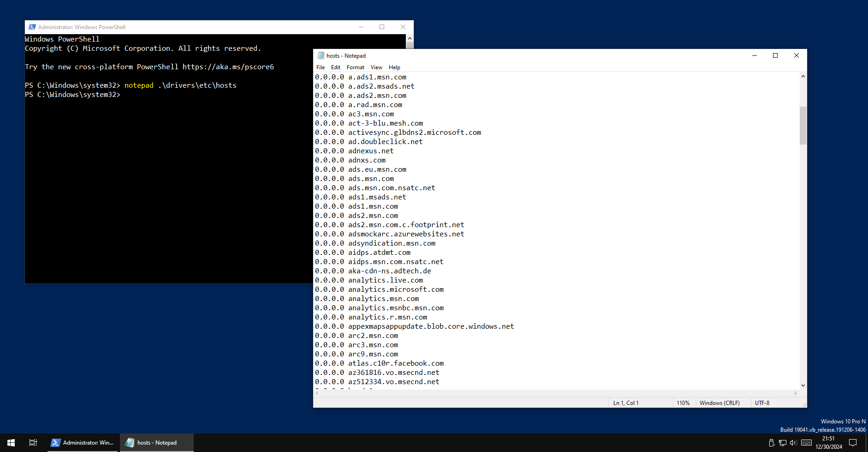Click the 110% zoom status entry
The image size is (868, 452).
click(683, 403)
